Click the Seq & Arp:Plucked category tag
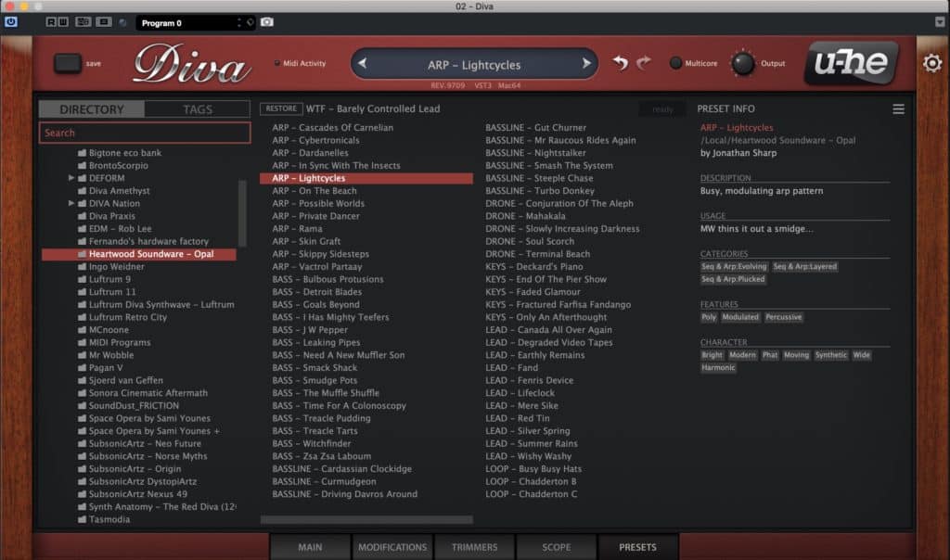 point(733,279)
